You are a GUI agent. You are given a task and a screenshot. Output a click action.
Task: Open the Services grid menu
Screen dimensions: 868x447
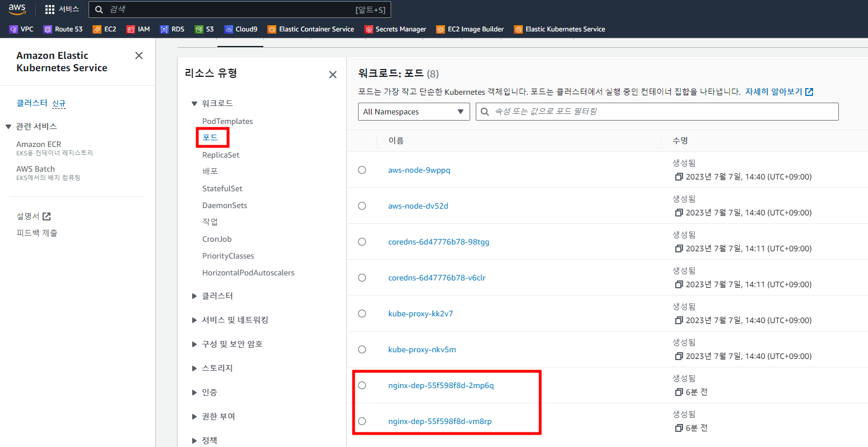[x=62, y=10]
